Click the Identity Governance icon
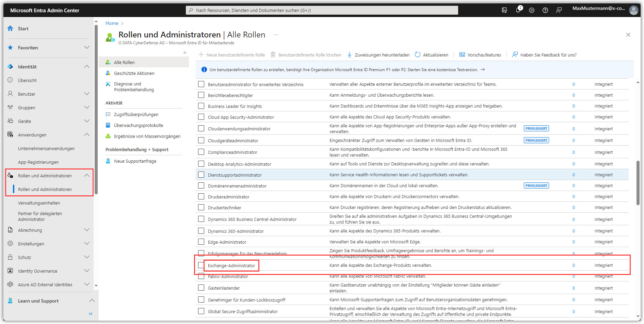 (x=10, y=271)
